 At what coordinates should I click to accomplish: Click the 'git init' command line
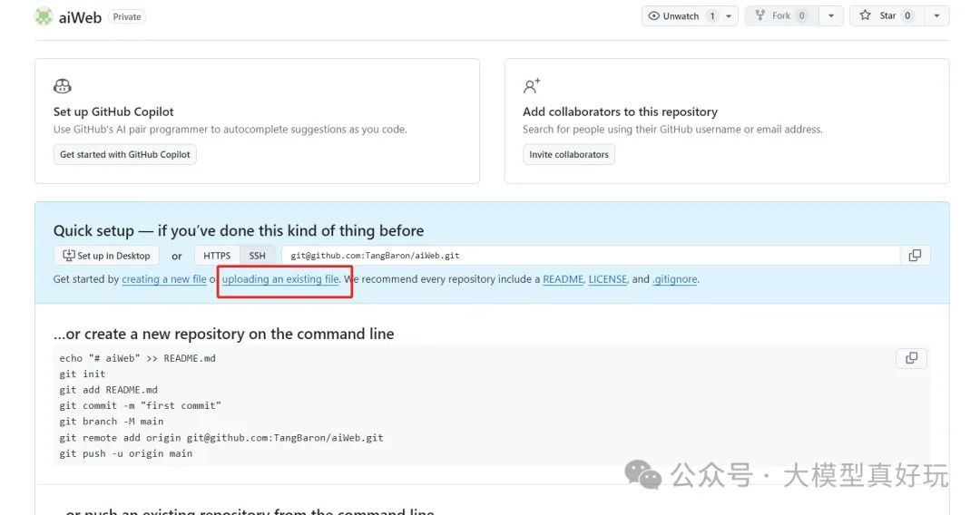click(x=83, y=374)
